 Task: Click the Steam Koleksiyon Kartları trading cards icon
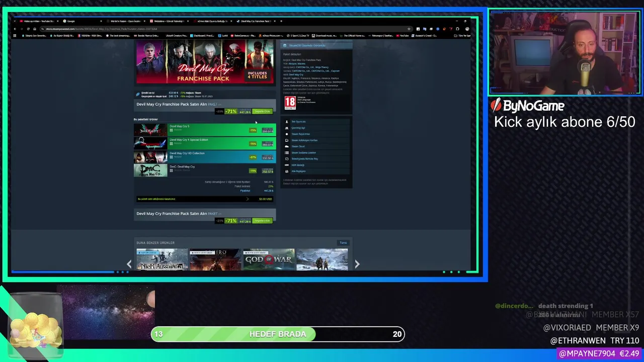(x=287, y=140)
